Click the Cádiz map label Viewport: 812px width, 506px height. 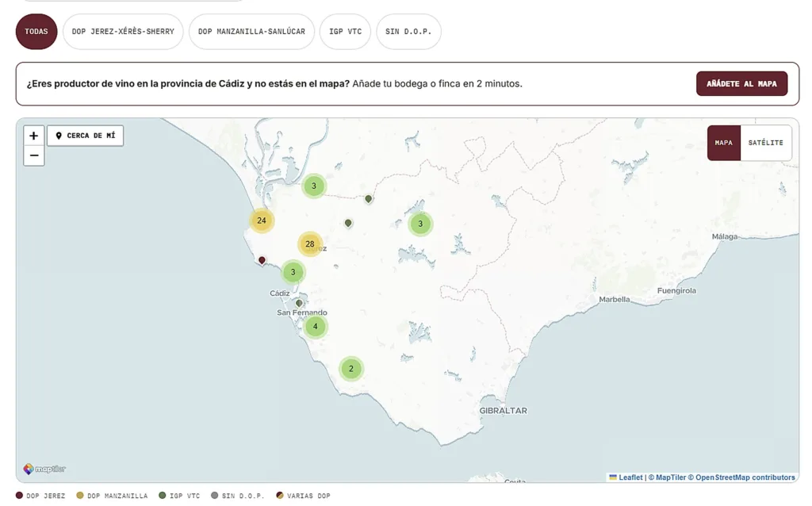[280, 293]
